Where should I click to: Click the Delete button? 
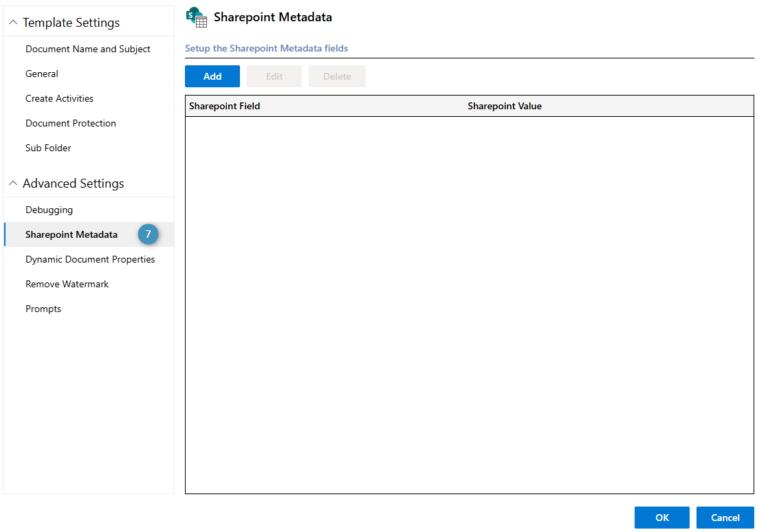click(x=337, y=76)
